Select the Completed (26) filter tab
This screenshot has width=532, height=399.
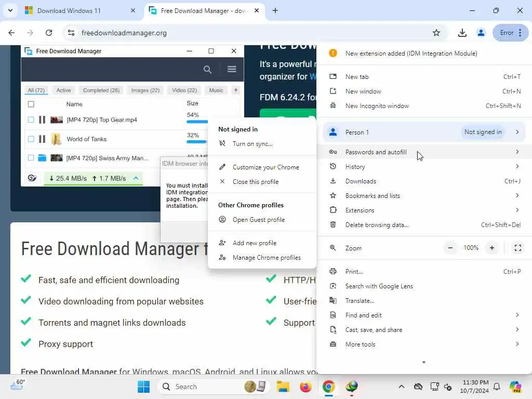[101, 90]
